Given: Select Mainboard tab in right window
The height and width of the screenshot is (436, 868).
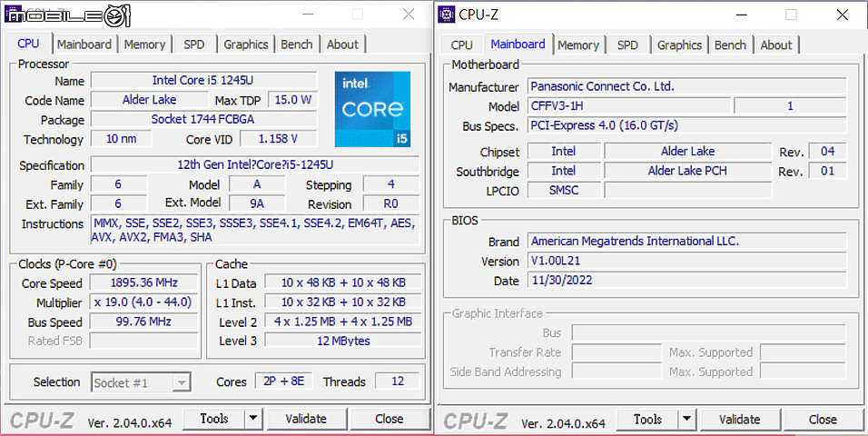Looking at the screenshot, I should [518, 44].
